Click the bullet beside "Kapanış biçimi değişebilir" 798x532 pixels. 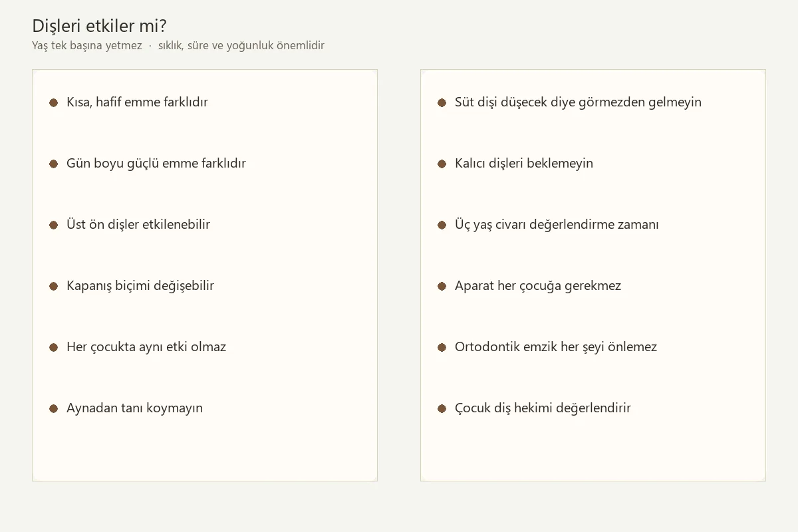[54, 286]
